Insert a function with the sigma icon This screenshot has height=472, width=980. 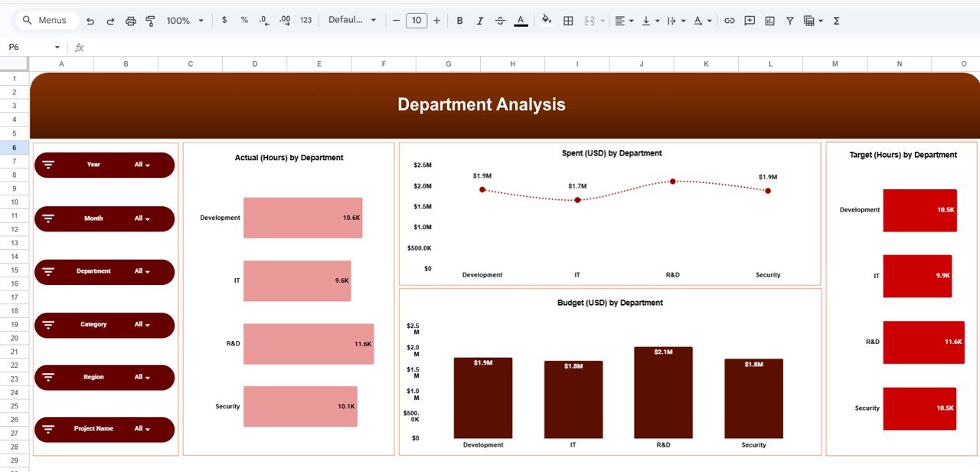coord(835,21)
